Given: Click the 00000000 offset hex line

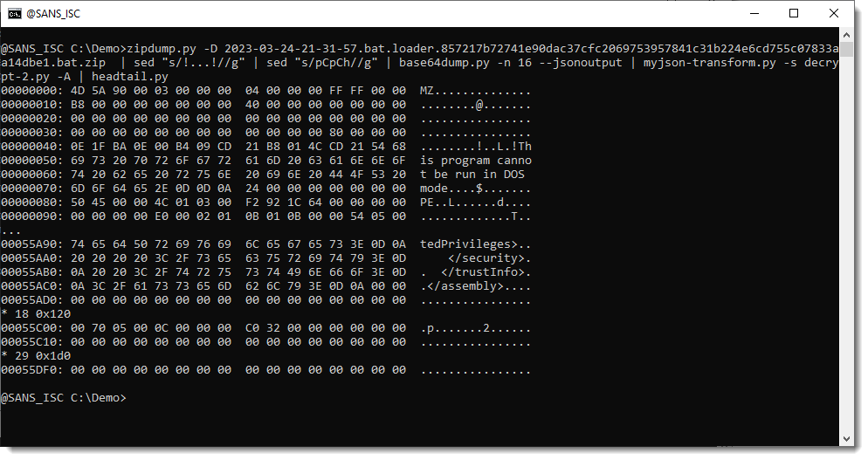Looking at the screenshot, I should [x=203, y=91].
